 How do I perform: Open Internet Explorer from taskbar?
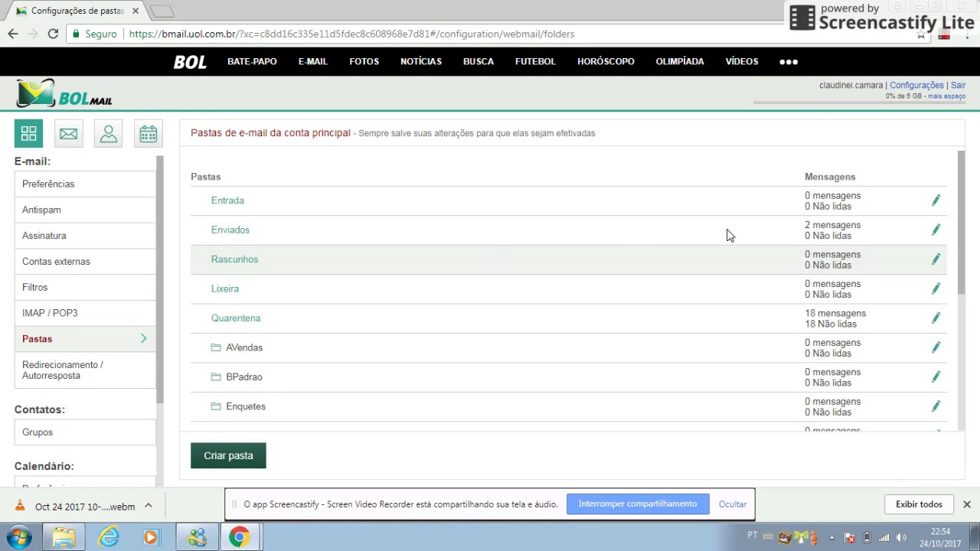tap(109, 537)
